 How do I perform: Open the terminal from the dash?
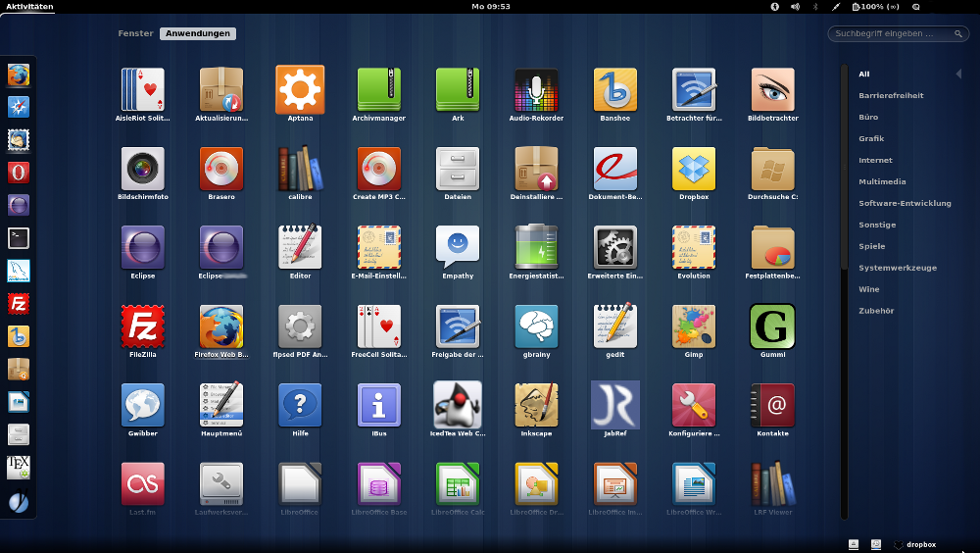coord(18,237)
